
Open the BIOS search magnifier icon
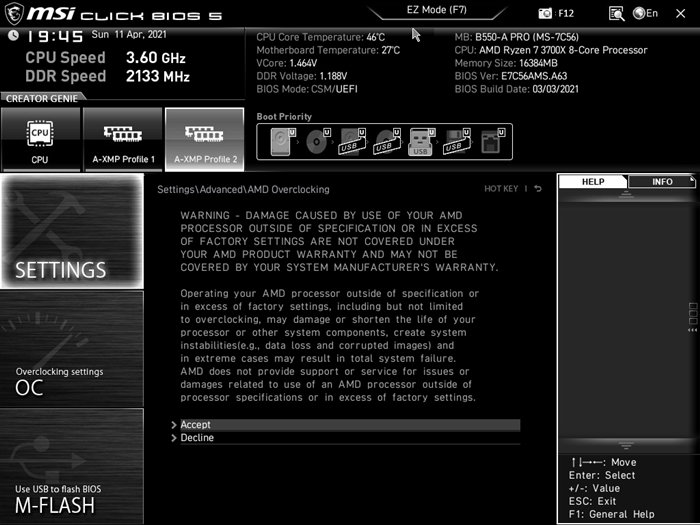point(617,13)
